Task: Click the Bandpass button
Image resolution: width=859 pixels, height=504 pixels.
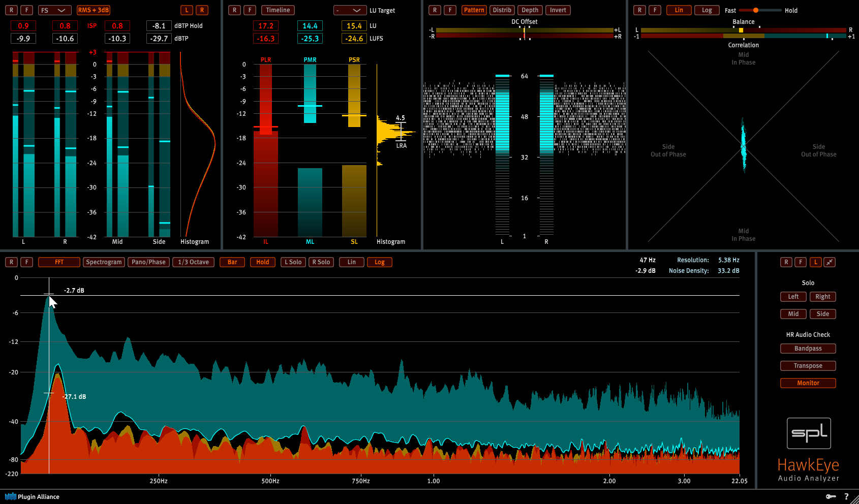Action: (x=808, y=349)
